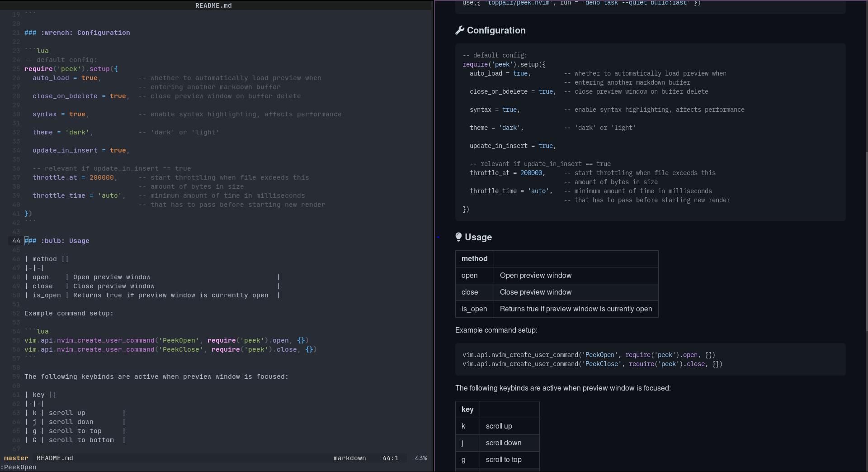This screenshot has height=472, width=868.
Task: Click "theme = 'dark'" in editor source
Action: point(61,132)
